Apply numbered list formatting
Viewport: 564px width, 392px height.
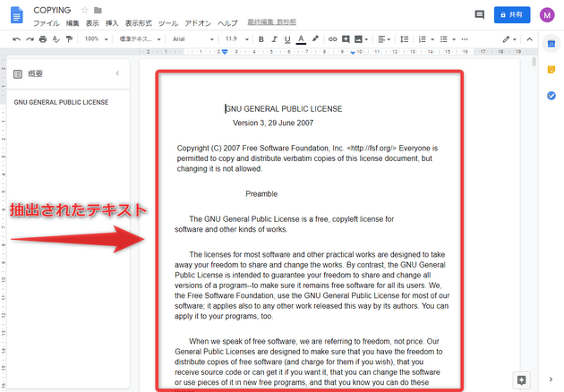[x=423, y=39]
